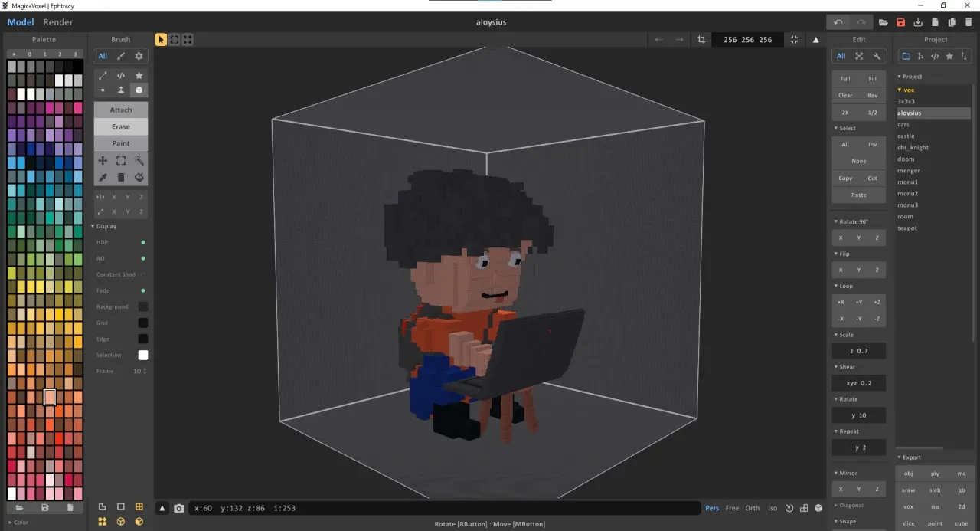Open the Model tab
980x531 pixels.
[20, 21]
